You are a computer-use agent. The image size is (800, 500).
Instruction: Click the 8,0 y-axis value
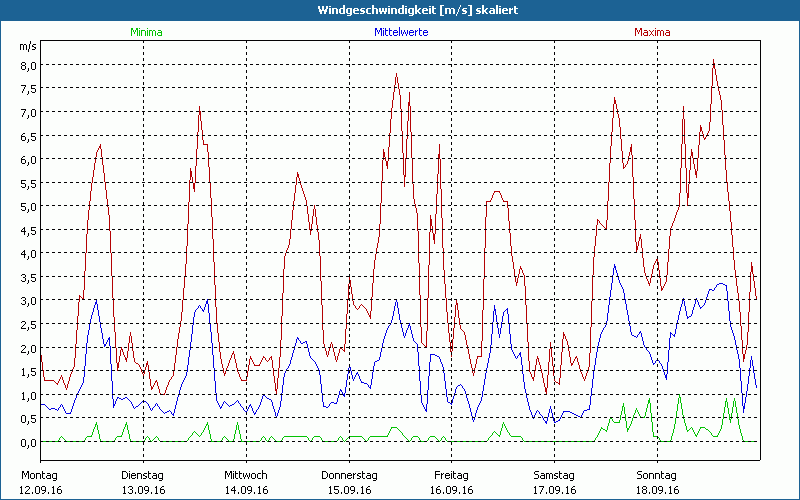point(28,65)
